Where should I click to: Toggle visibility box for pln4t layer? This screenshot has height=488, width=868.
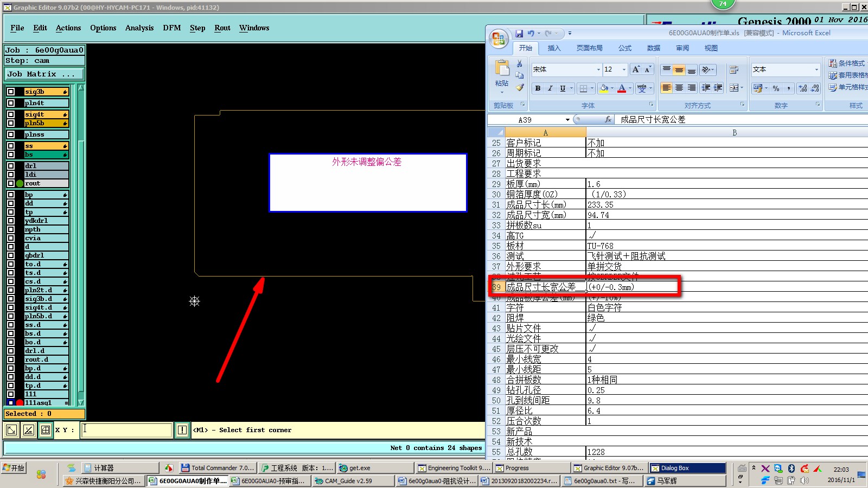11,103
